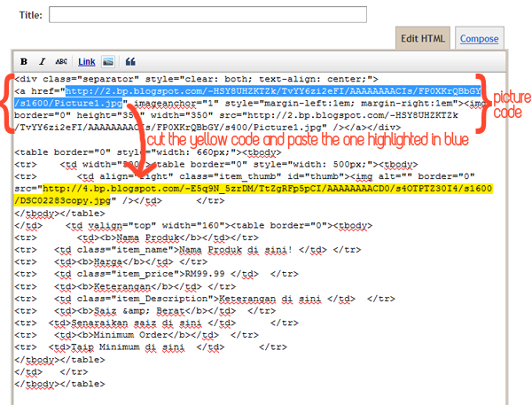The width and height of the screenshot is (532, 405).
Task: Switch to the Edit HTML tab
Action: click(423, 38)
